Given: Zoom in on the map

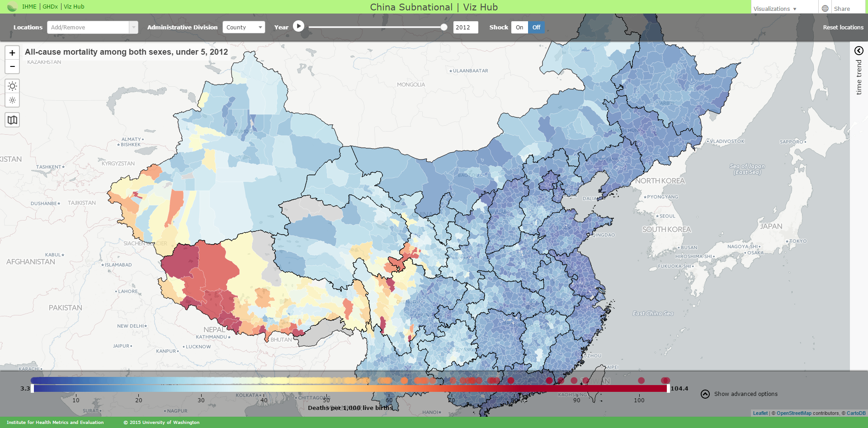Looking at the screenshot, I should (x=12, y=52).
